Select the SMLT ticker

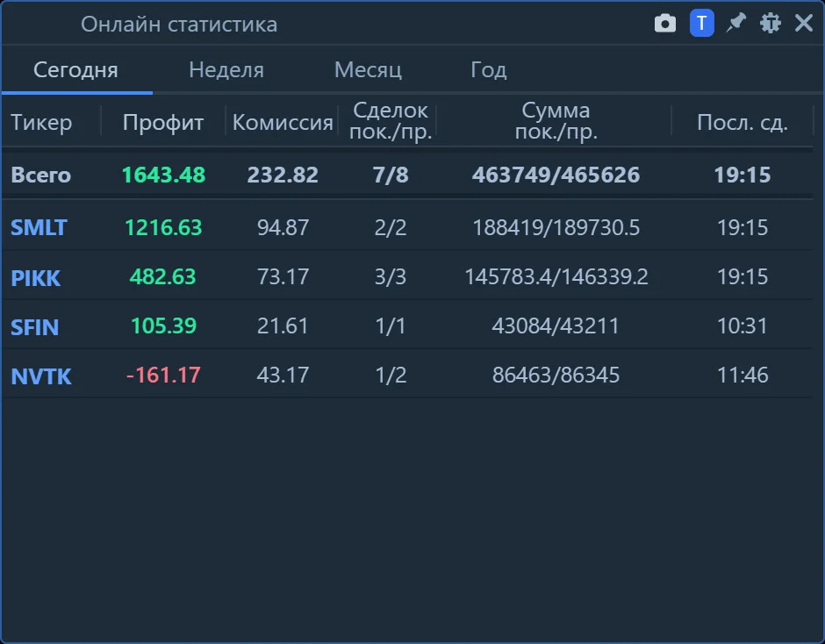39,228
